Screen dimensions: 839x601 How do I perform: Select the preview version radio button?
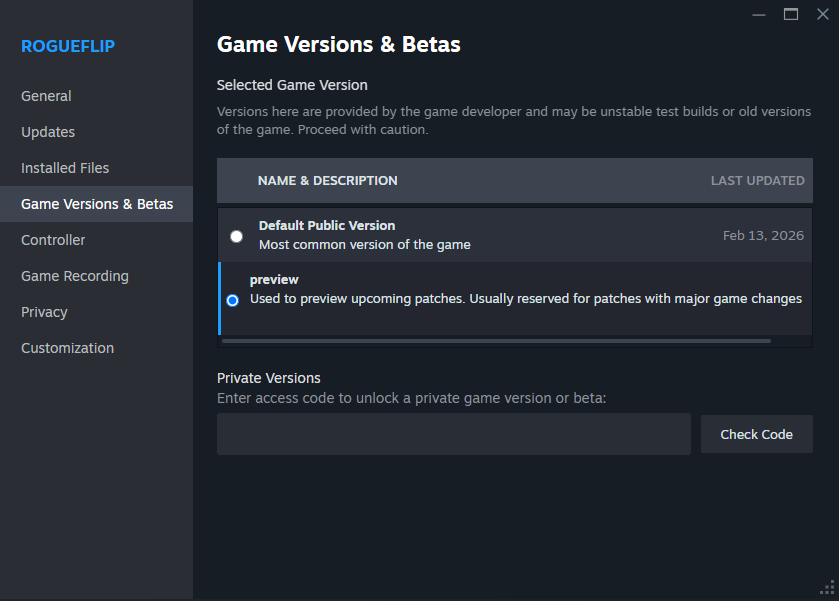(x=233, y=300)
